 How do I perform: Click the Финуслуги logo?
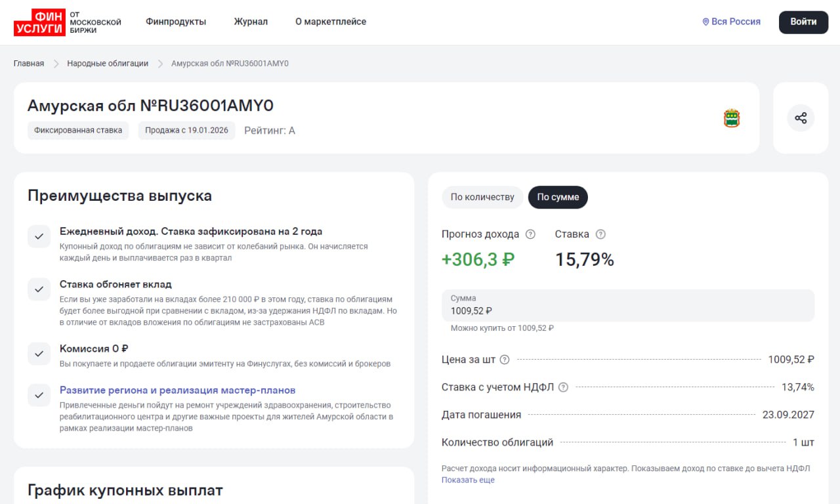click(67, 22)
